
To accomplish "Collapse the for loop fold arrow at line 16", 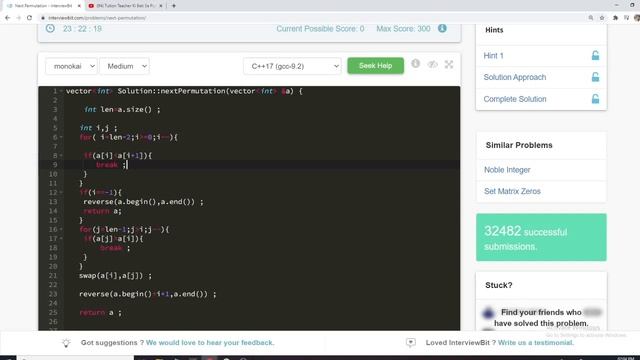I will click(61, 229).
